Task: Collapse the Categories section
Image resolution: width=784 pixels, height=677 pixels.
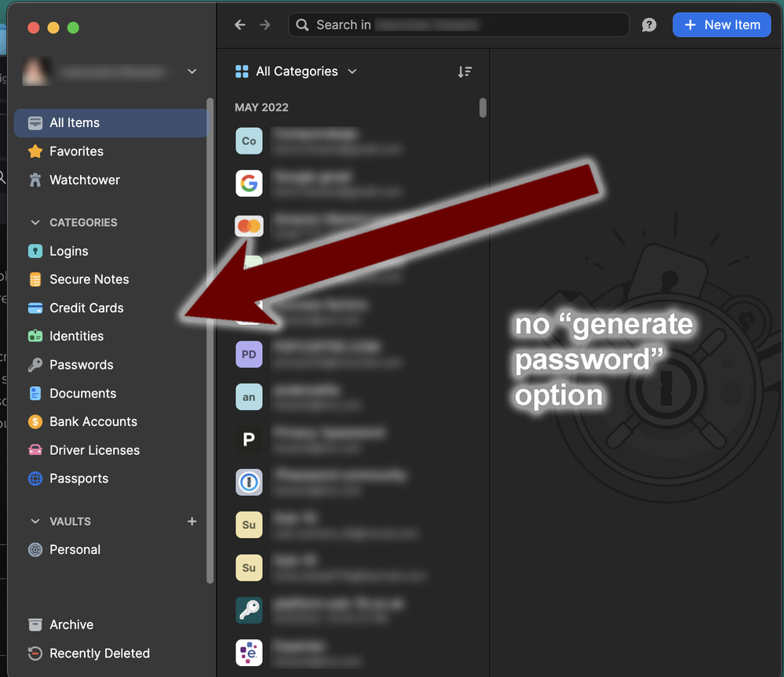Action: (35, 223)
